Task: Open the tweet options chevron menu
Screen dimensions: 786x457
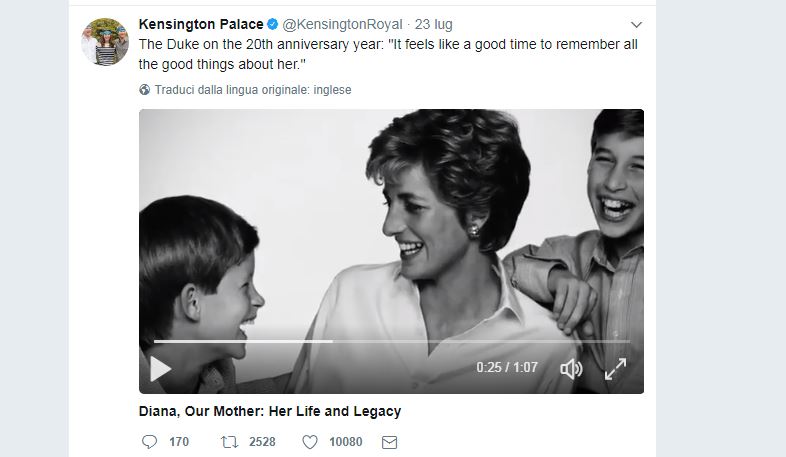Action: [x=636, y=24]
